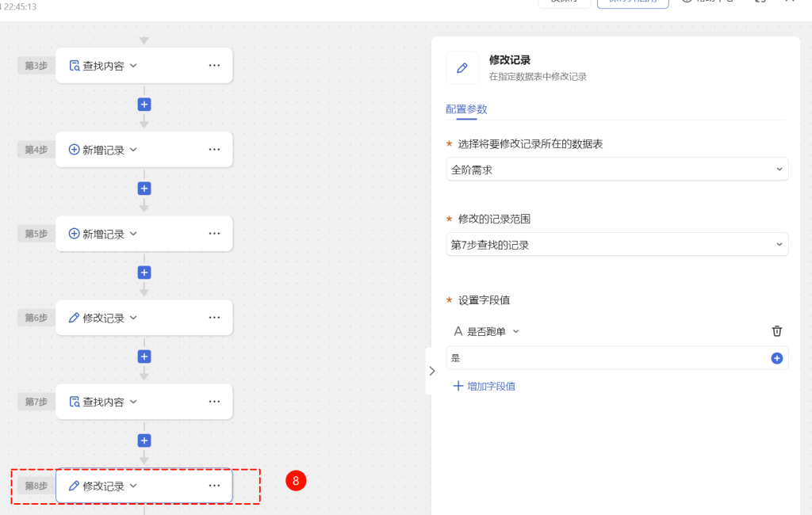This screenshot has width=812, height=515.
Task: Click the 修改记录 panel title
Action: pyautogui.click(x=510, y=60)
